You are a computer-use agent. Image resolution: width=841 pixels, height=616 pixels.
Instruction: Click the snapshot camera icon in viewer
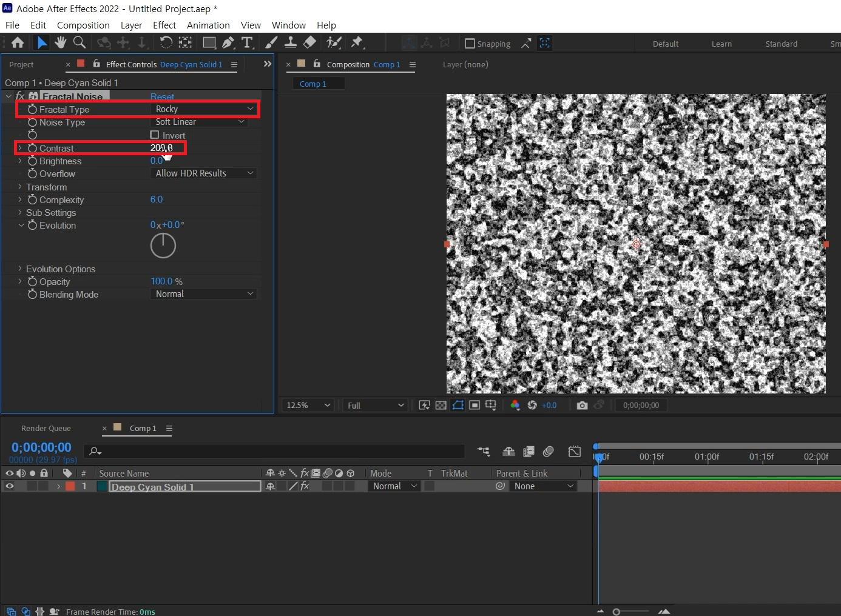coord(582,405)
